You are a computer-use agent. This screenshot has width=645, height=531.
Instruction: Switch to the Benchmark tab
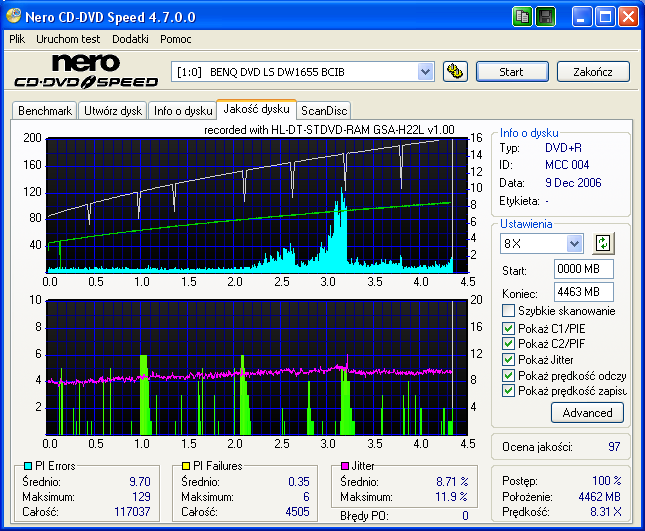click(x=45, y=111)
